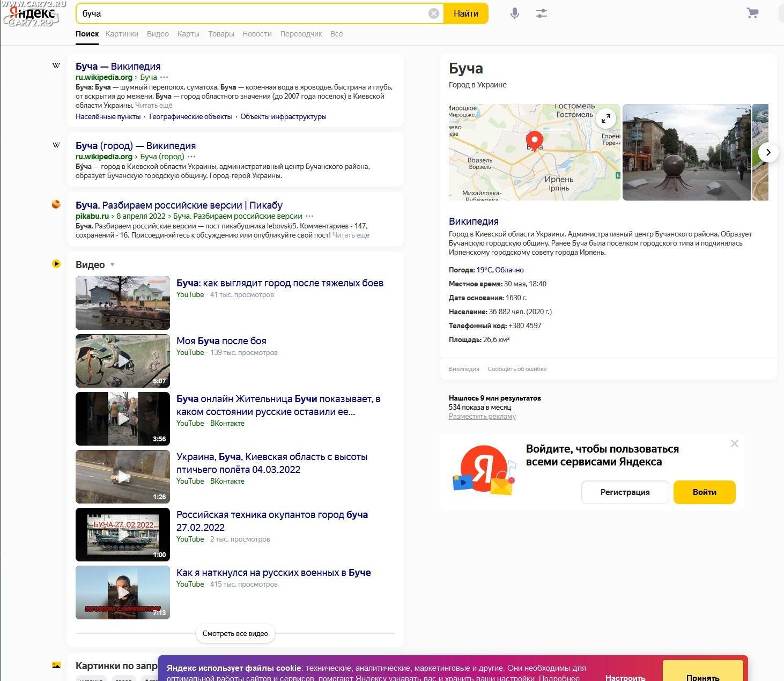Screen dimensions: 784x681
Task: Show next photo with the carousel arrow
Action: 768,152
